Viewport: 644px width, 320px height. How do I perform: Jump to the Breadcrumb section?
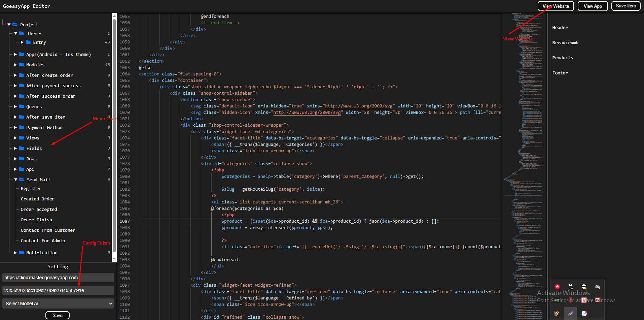coord(565,43)
